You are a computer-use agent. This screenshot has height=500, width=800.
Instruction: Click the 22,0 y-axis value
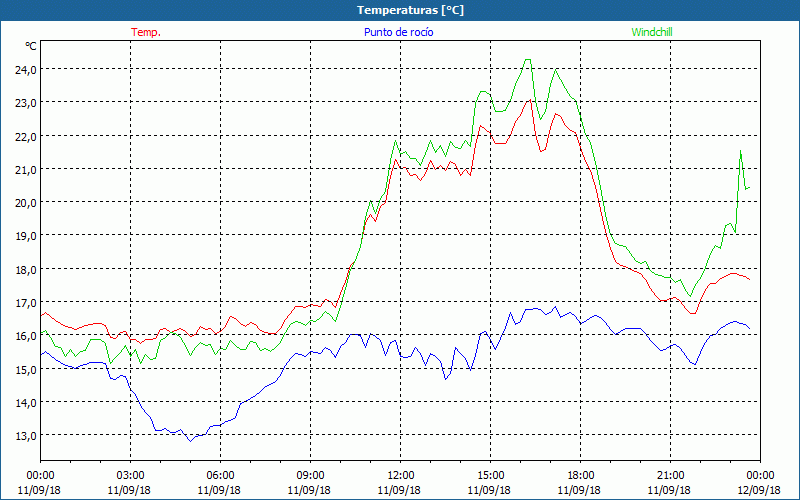click(26, 136)
